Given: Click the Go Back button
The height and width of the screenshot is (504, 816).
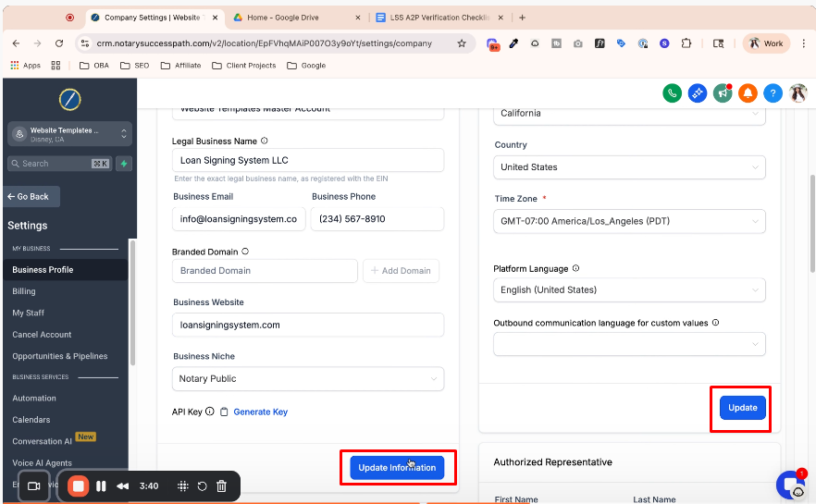Looking at the screenshot, I should tap(31, 197).
